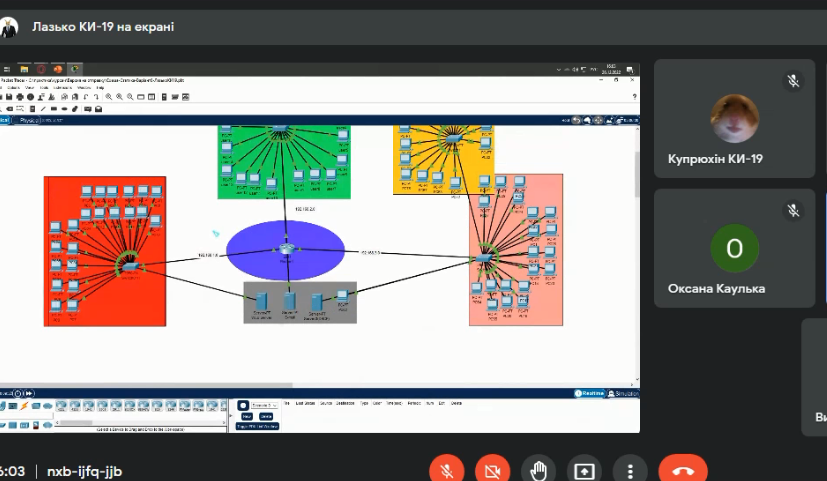Image resolution: width=827 pixels, height=481 pixels.
Task: Click the Delete scenario button
Action: (x=267, y=415)
